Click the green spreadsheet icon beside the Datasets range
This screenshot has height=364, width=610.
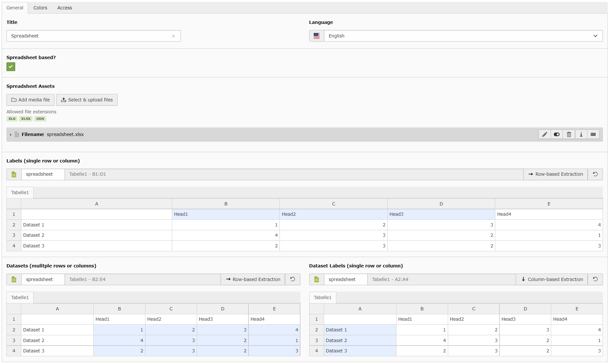click(x=14, y=279)
